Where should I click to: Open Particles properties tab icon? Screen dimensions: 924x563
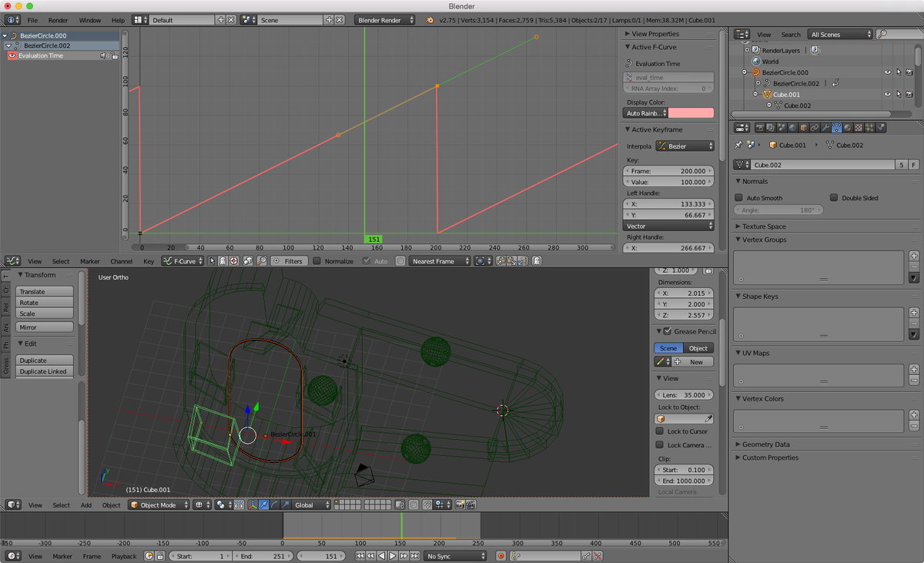click(869, 128)
